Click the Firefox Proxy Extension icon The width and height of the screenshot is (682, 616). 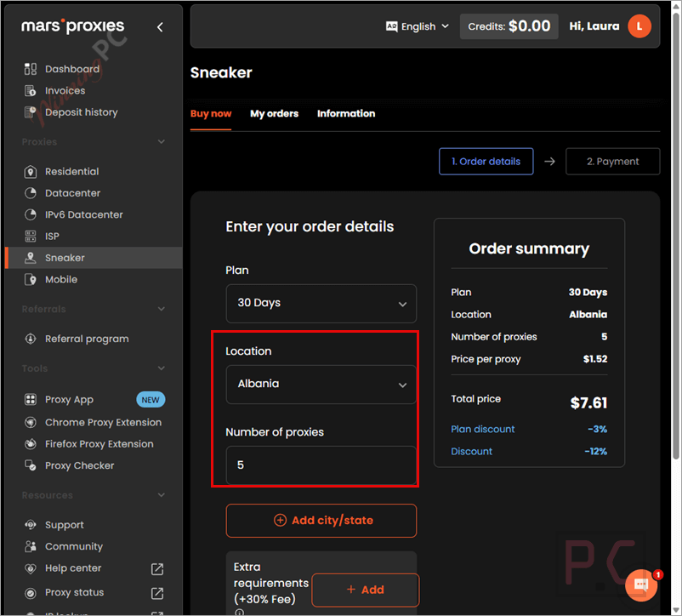point(31,444)
